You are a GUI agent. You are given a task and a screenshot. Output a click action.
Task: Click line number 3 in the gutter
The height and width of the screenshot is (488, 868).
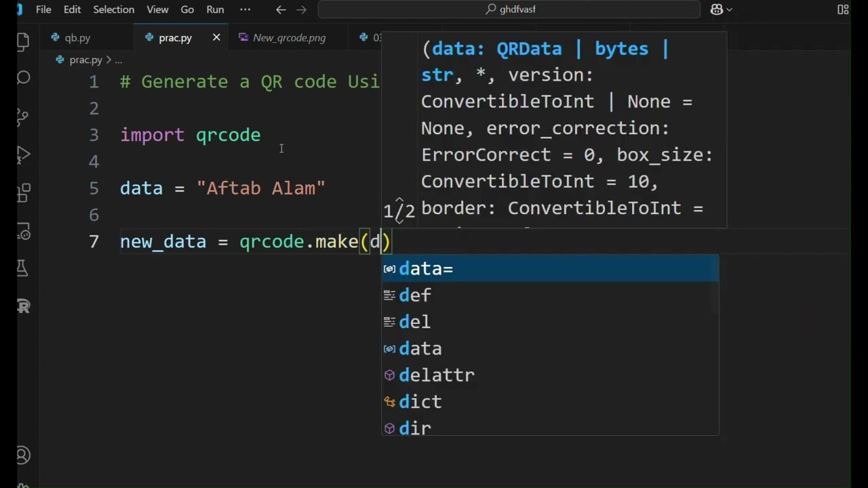pyautogui.click(x=94, y=135)
